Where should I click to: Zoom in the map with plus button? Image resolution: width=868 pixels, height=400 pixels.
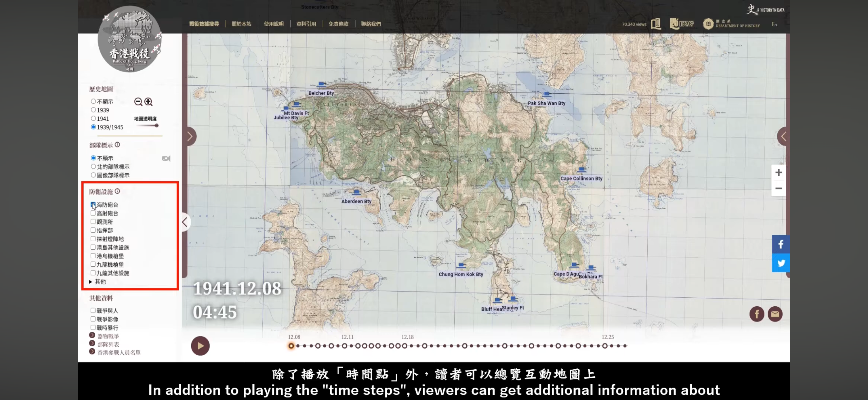coord(778,173)
